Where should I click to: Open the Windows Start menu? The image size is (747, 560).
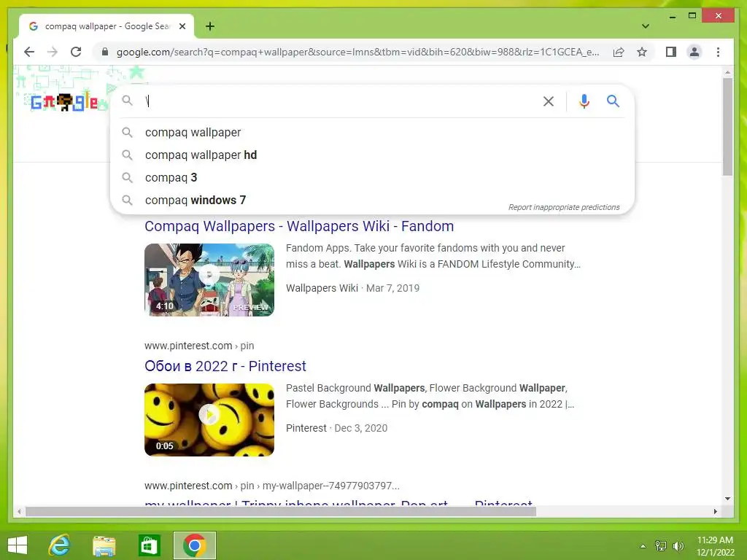18,545
